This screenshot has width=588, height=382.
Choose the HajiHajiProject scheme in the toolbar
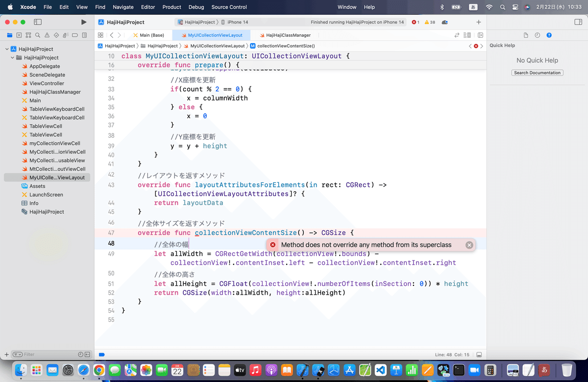(196, 22)
